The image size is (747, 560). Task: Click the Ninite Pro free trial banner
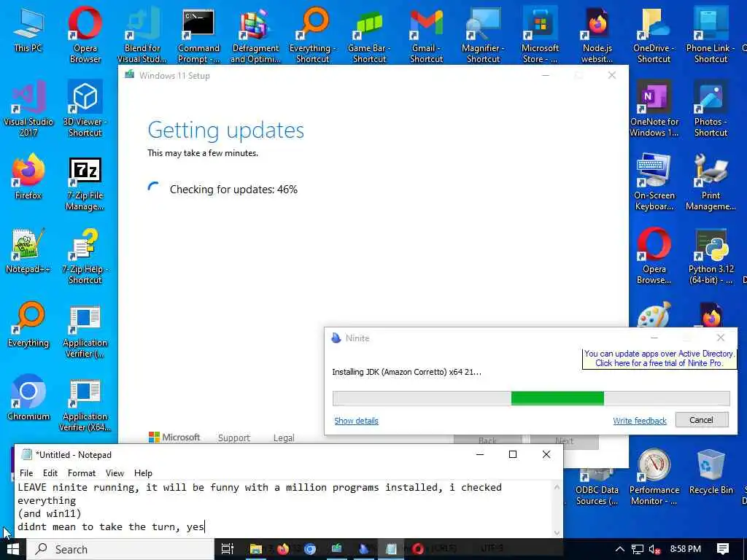659,358
